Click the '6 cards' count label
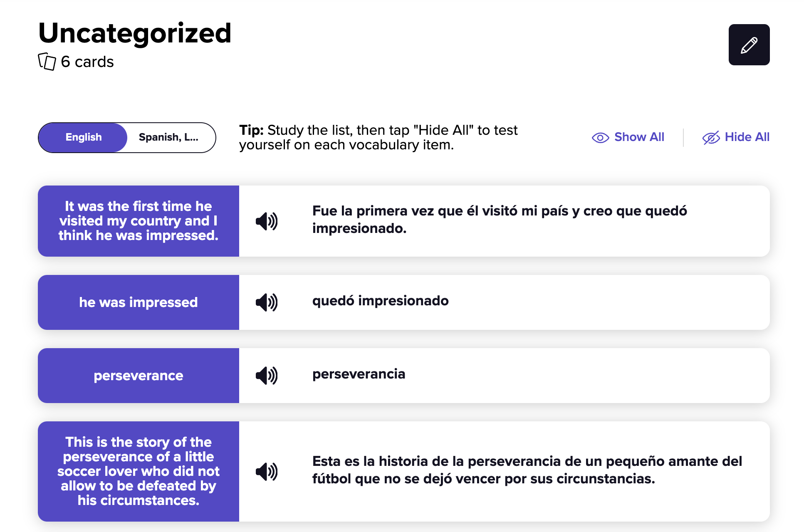804x532 pixels. tap(87, 62)
